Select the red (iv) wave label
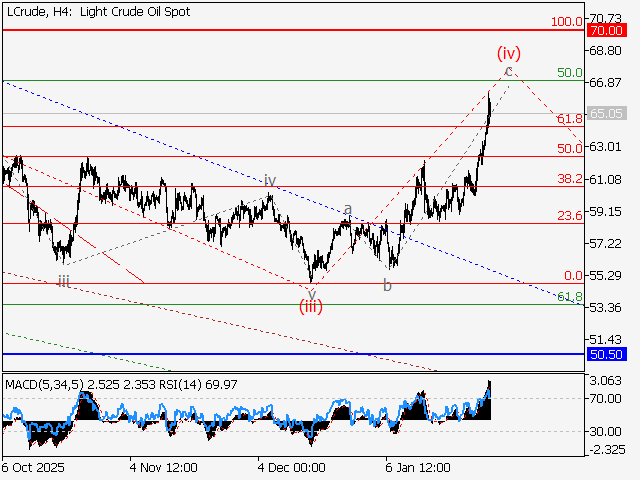This screenshot has width=640, height=480. 510,52
